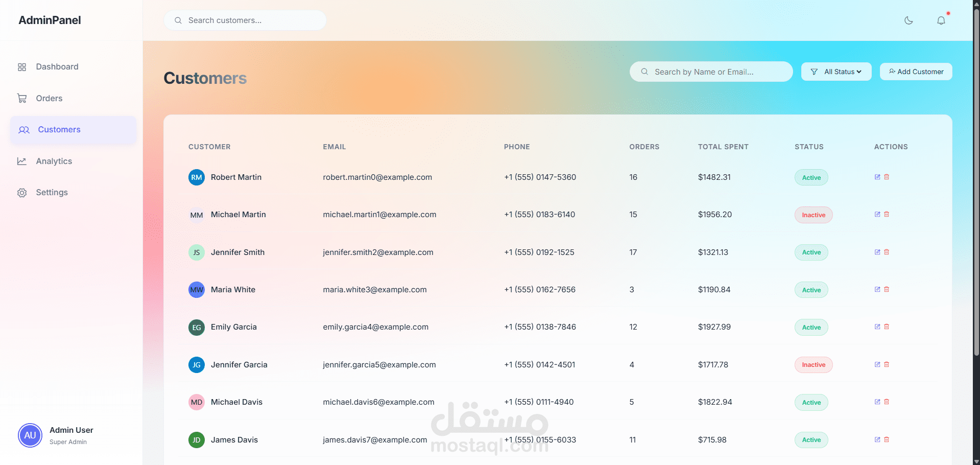Screen dimensions: 980x465
Task: Click the total spent $1927.99
Action: point(714,327)
